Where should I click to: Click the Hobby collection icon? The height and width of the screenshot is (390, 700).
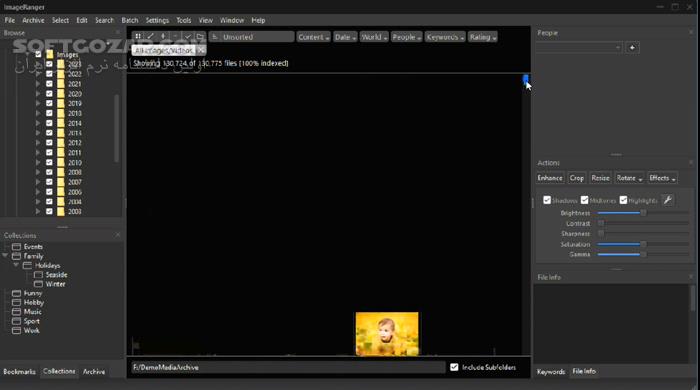pos(17,303)
